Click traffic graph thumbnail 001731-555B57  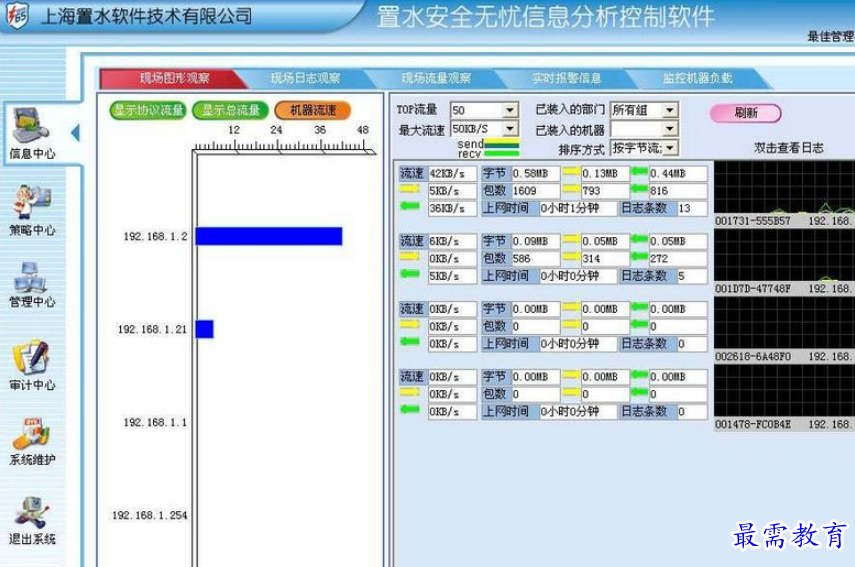pyautogui.click(x=784, y=187)
